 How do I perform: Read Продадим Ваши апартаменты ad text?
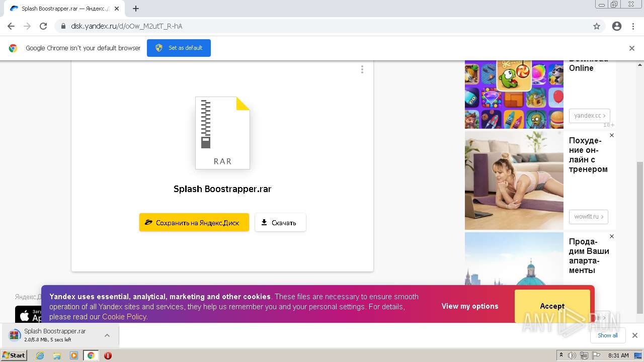[x=589, y=256]
